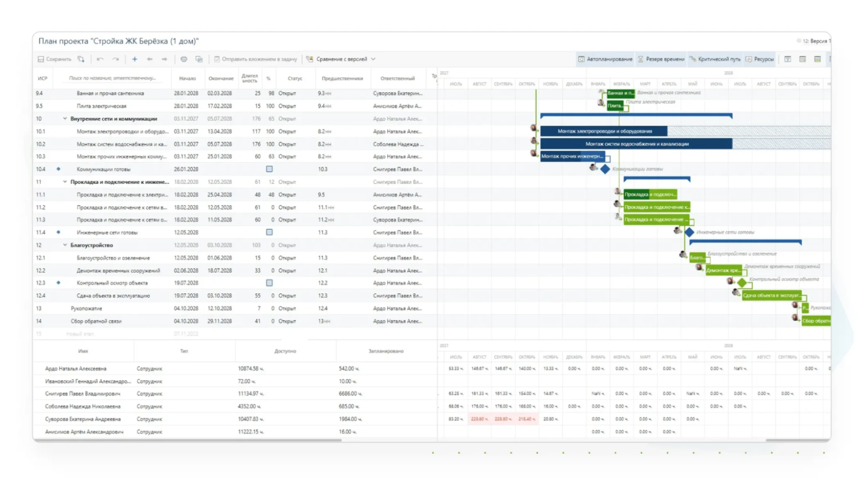Open the filter icon in right toolbar
This screenshot has height=480, width=868.
(x=788, y=59)
